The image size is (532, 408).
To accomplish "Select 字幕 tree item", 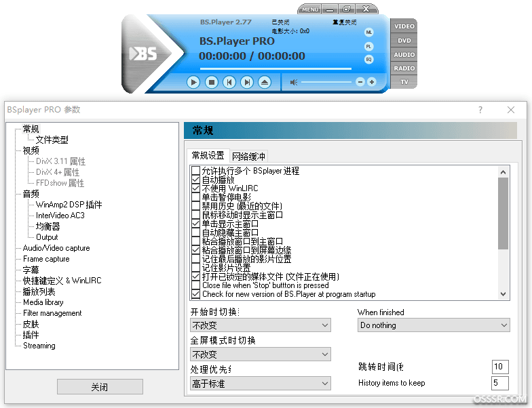I will click(31, 270).
